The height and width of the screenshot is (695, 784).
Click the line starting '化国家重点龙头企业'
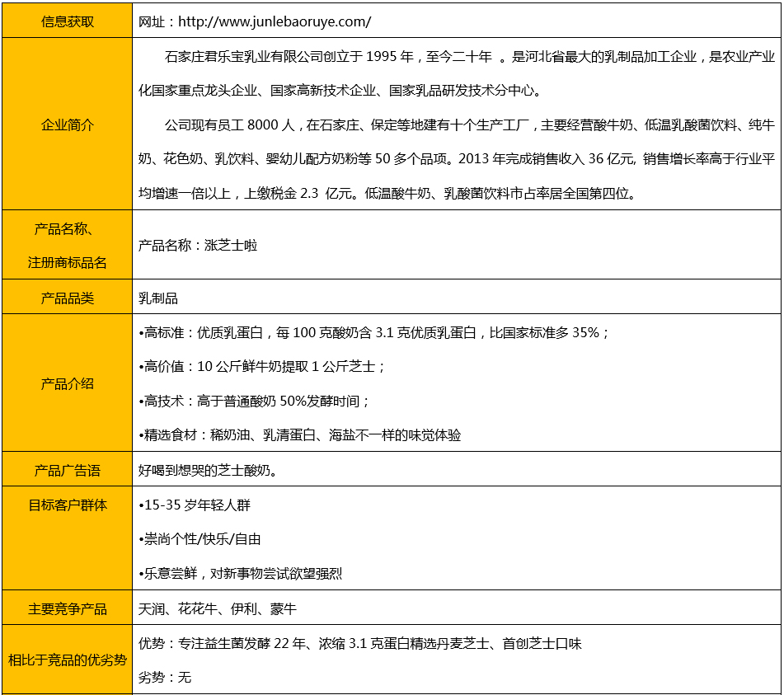(340, 91)
